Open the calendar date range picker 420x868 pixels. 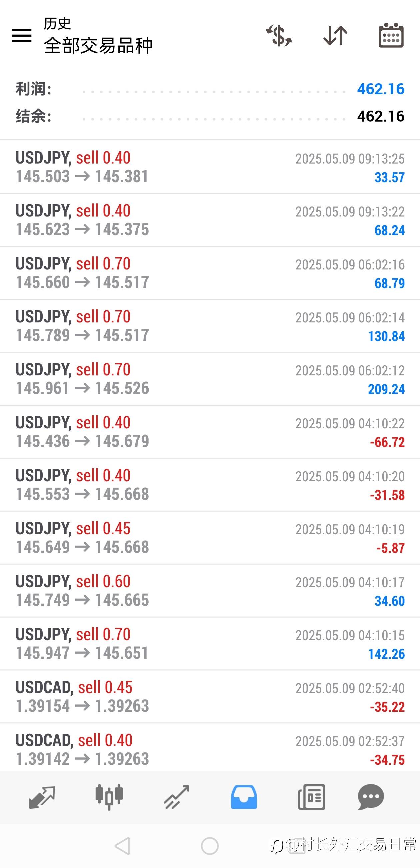tap(391, 35)
